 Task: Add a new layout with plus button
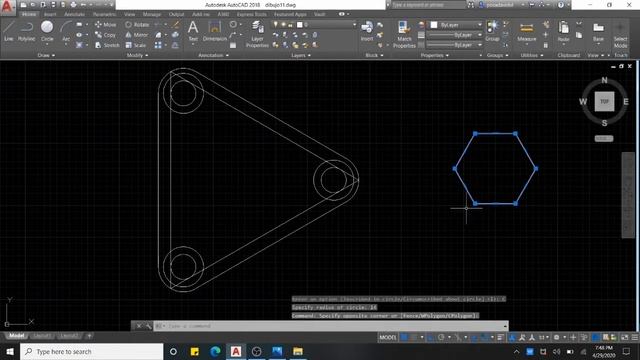[89, 336]
